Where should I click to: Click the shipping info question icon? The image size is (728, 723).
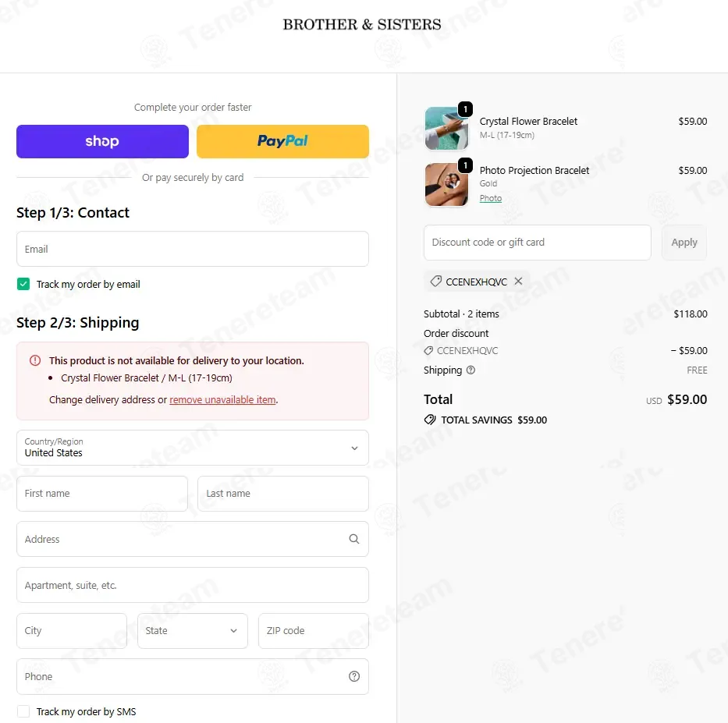coord(471,370)
